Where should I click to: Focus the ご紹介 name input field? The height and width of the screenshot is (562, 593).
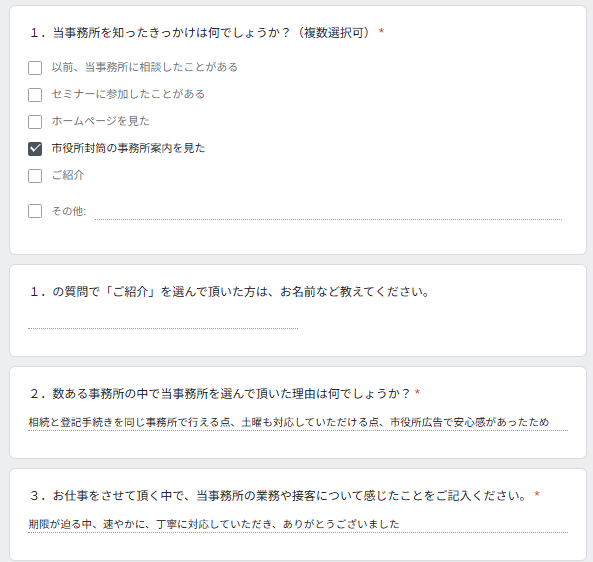click(163, 321)
